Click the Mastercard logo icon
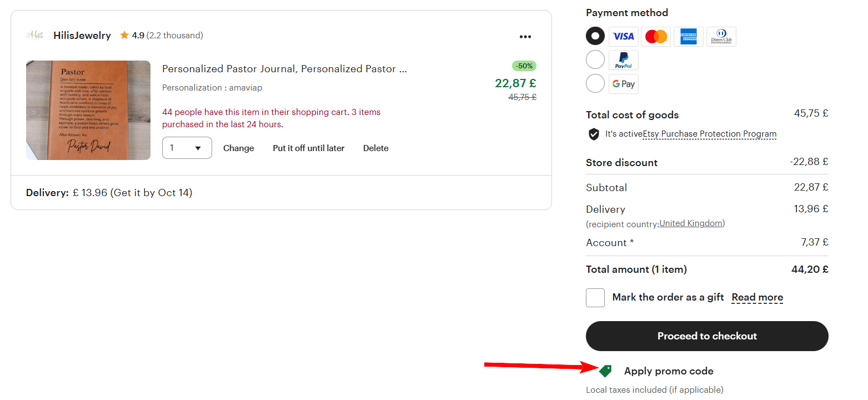The width and height of the screenshot is (868, 400). coord(656,37)
